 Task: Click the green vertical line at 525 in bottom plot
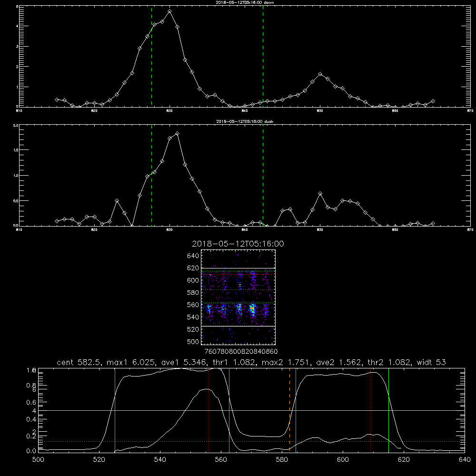pos(115,410)
